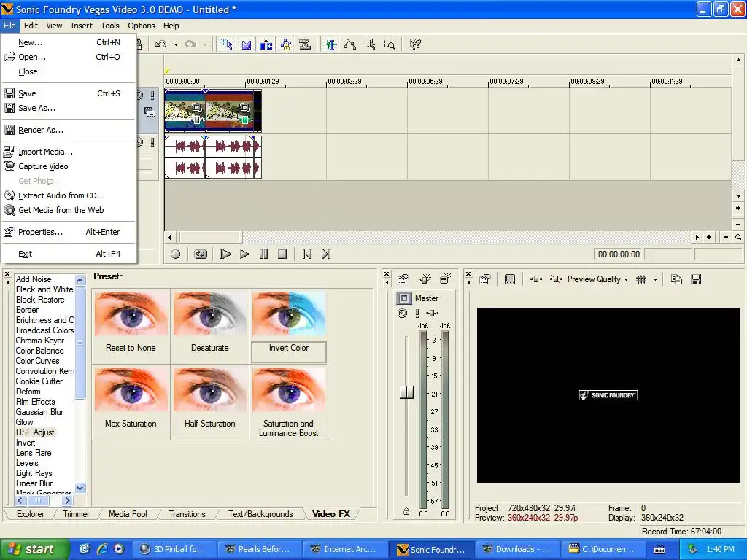Click timeline Zoom In Time plus button
The height and width of the screenshot is (560, 747).
709,237
